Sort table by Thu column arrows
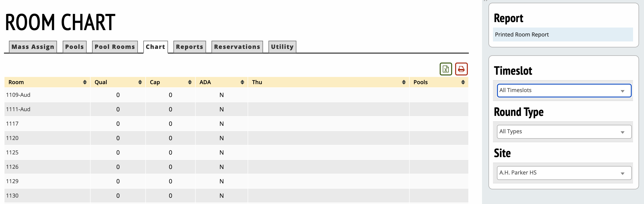Image resolution: width=644 pixels, height=204 pixels. pos(404,82)
